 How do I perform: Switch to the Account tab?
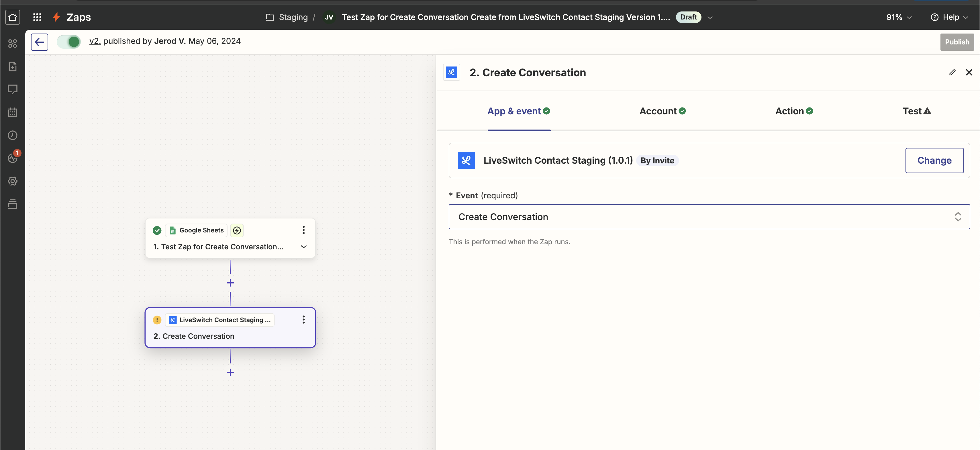click(663, 111)
